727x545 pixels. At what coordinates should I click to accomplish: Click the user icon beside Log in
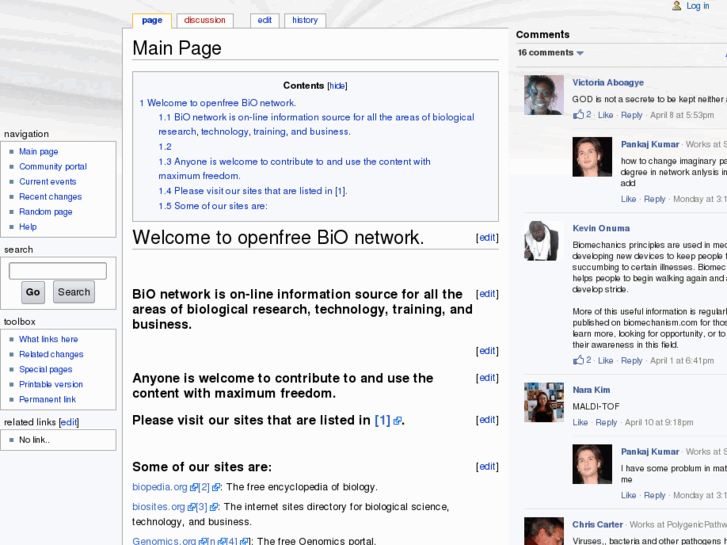tap(676, 6)
